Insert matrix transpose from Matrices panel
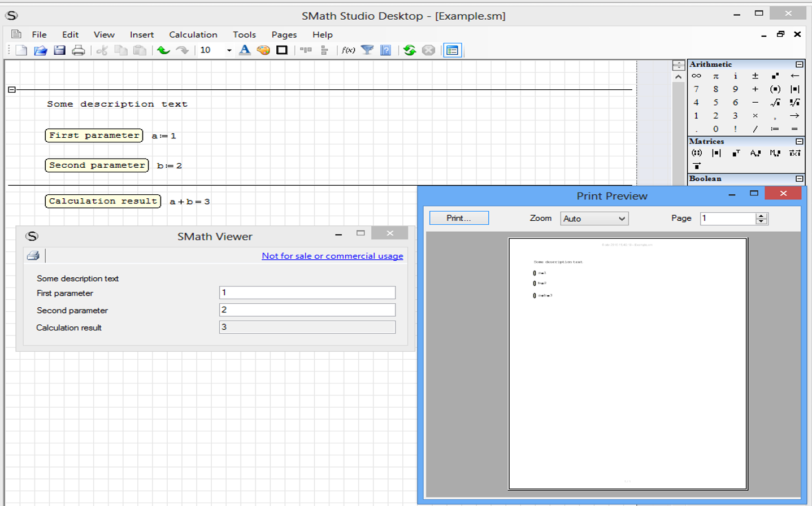Screen dimensions: 812x506 (x=736, y=153)
